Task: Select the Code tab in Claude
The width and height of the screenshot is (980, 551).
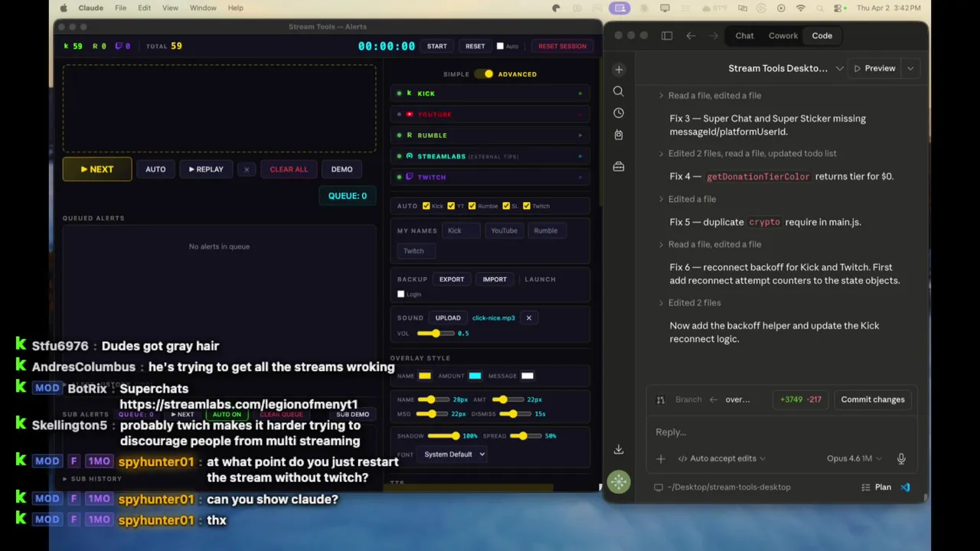Action: 822,35
